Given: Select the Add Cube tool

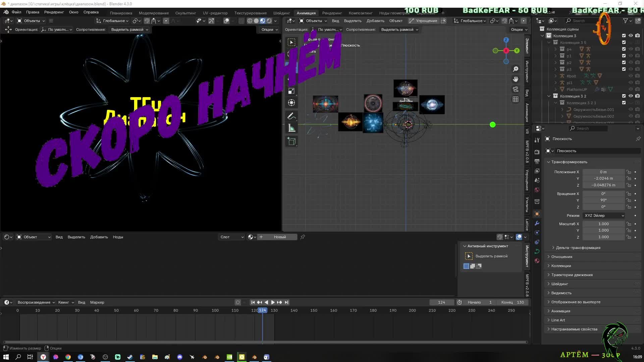Looking at the screenshot, I should pos(291,141).
